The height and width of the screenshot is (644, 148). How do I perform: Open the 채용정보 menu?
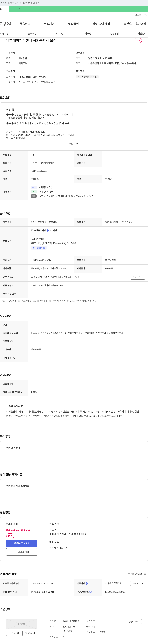[x=25, y=24]
